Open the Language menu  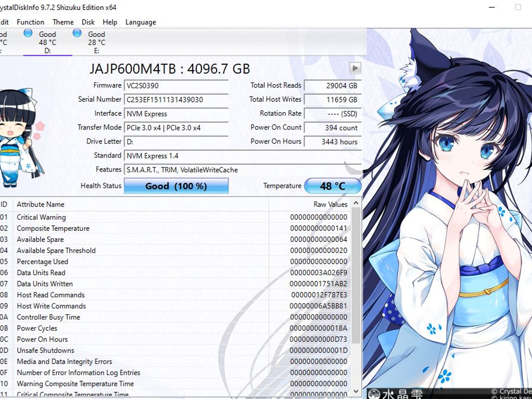click(x=141, y=22)
